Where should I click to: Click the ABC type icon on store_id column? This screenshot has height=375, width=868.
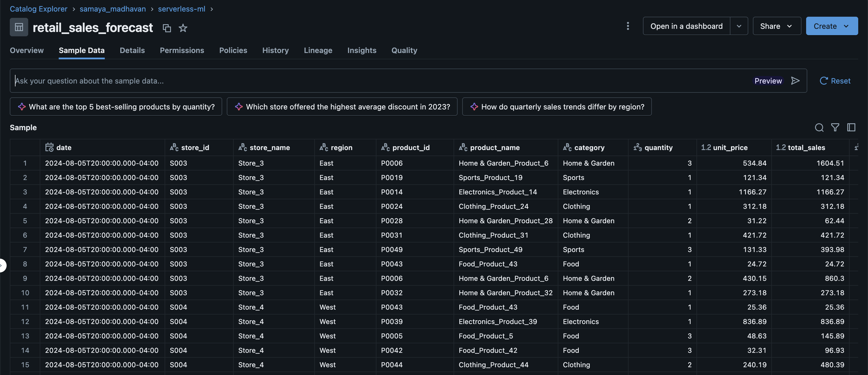(x=174, y=147)
